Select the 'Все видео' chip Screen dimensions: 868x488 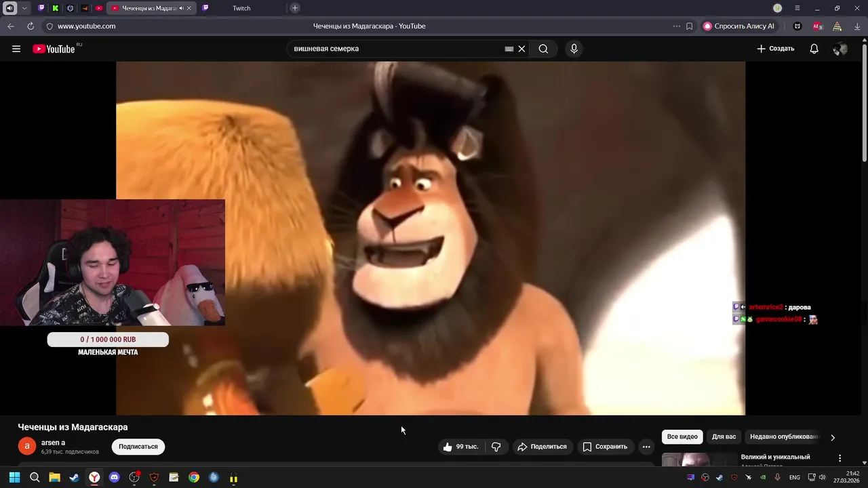point(682,437)
